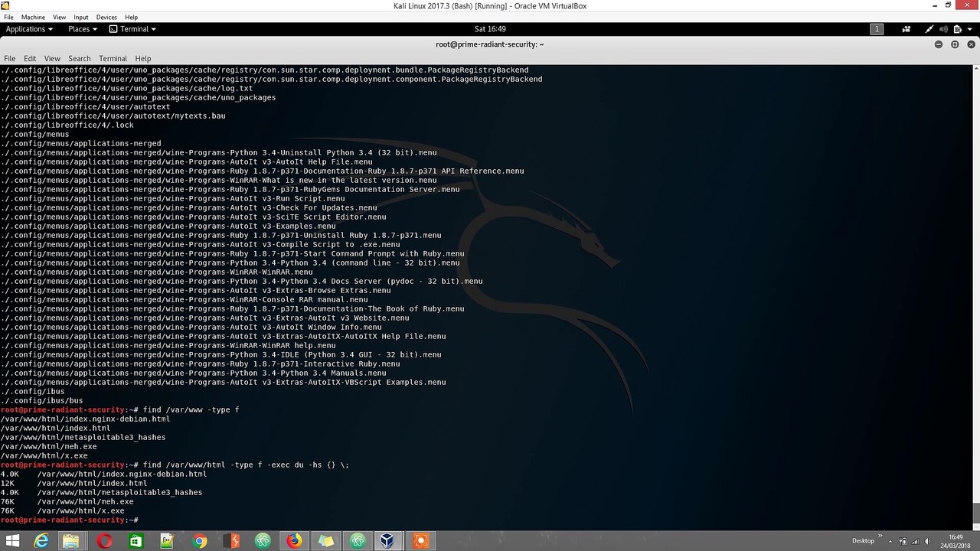Click the AutoIt v3-SciTE Script Editor.menu line
The width and height of the screenshot is (980, 551).
193,217
